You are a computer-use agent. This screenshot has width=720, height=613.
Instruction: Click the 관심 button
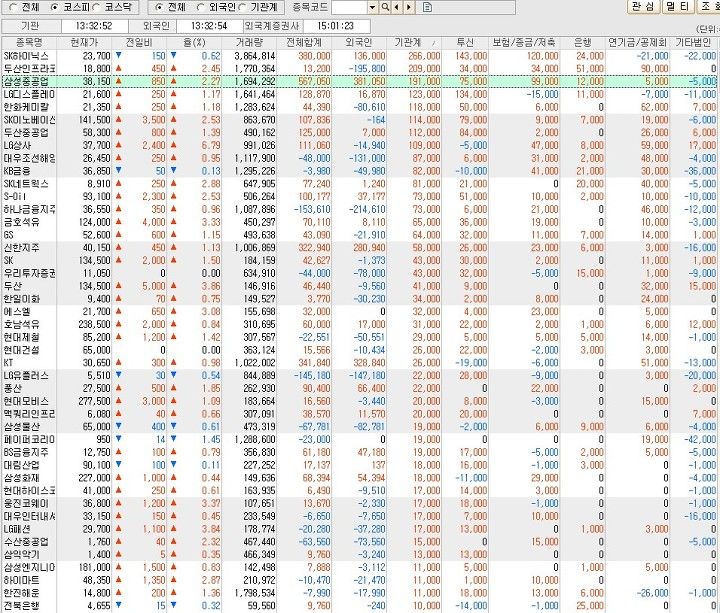(x=643, y=6)
